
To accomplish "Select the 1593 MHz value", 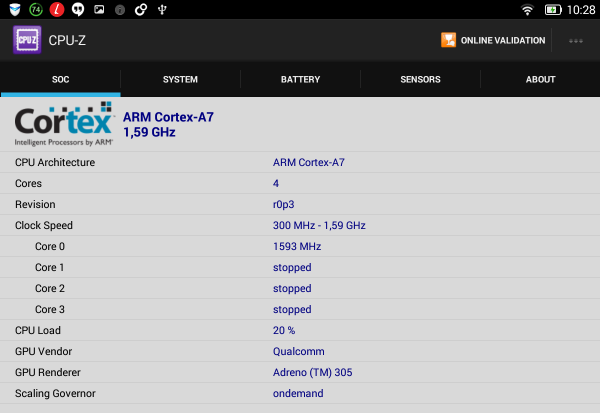I will (297, 246).
